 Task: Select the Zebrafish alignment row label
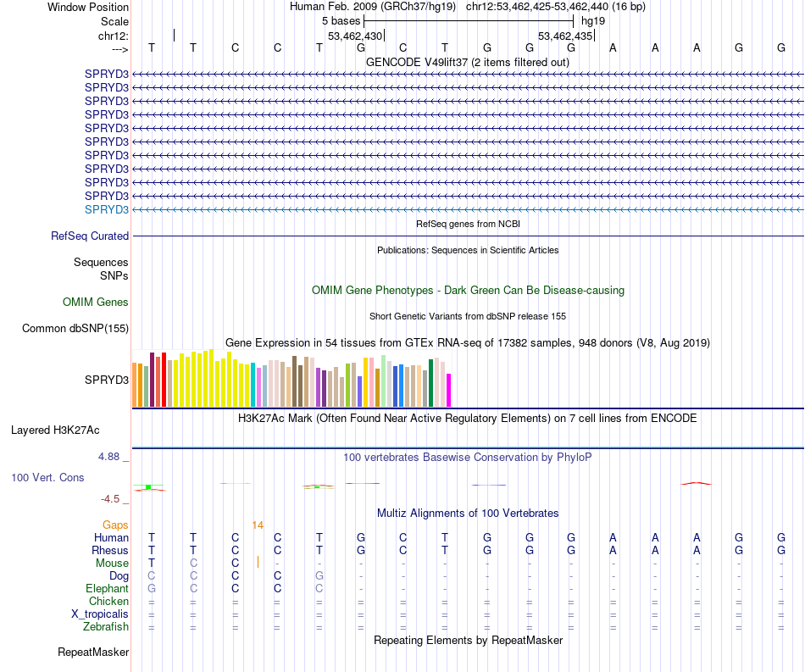106,627
